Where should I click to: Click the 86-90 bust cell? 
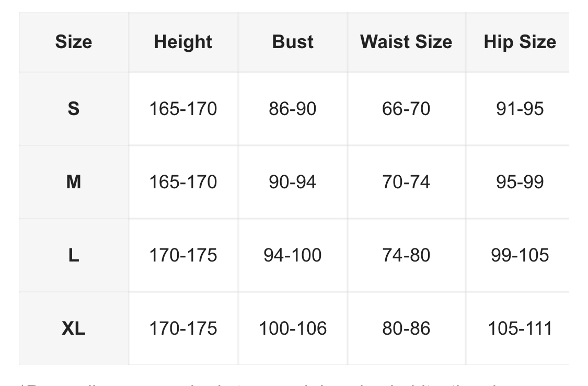click(x=293, y=109)
